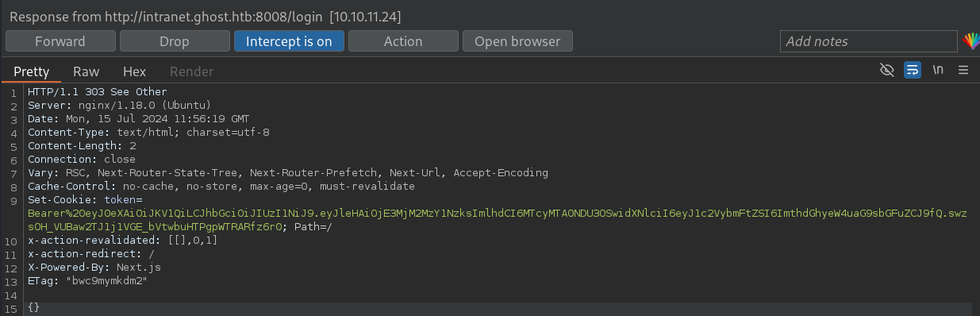980x316 pixels.
Task: Toggle the line wrap icon
Action: point(913,71)
